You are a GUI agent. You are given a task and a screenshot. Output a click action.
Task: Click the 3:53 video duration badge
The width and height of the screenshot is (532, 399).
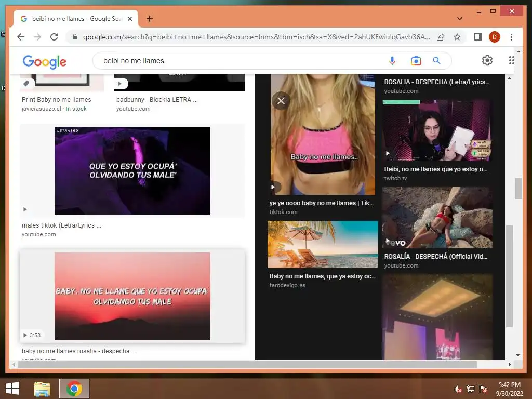[32, 335]
